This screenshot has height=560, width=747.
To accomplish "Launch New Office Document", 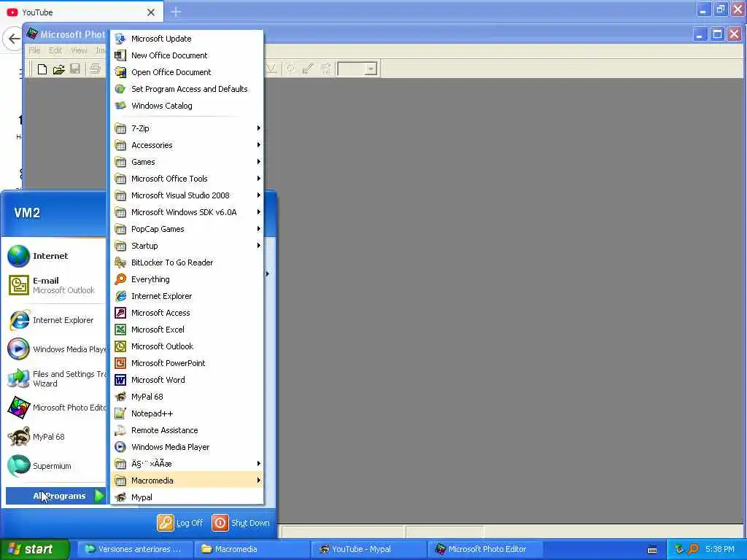I will pos(187,55).
